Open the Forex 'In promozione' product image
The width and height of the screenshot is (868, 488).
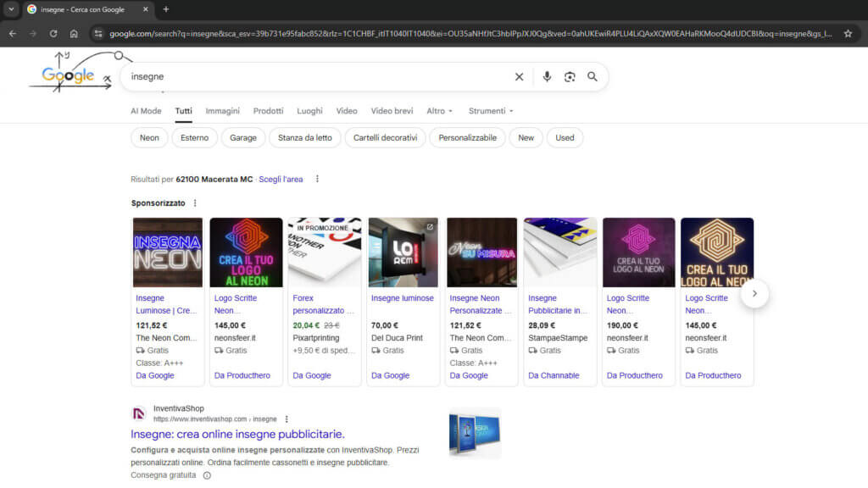click(x=325, y=252)
